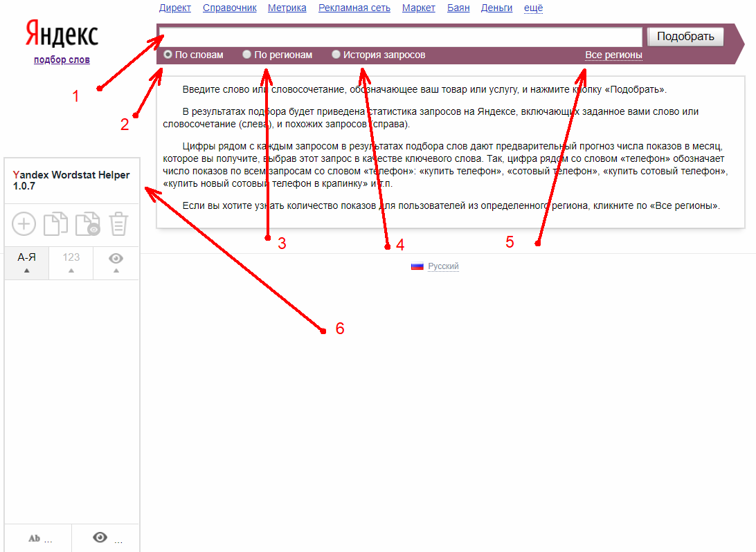Open the Рекламная сеть link
756x552 pixels.
(354, 8)
